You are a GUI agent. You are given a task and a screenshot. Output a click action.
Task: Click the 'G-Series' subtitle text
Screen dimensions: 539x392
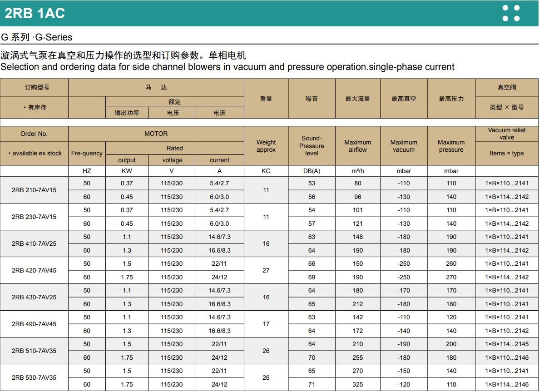[x=54, y=37]
